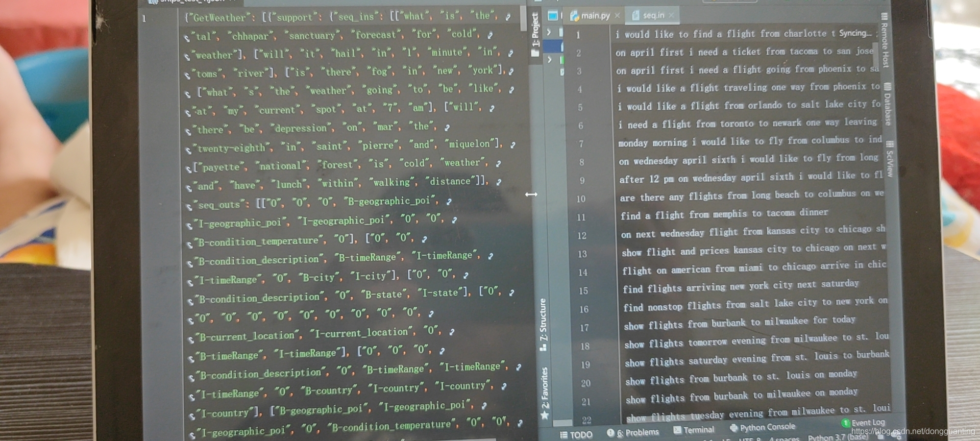Click the Syncing... status indicator
Image resolution: width=980 pixels, height=441 pixels.
pos(855,33)
